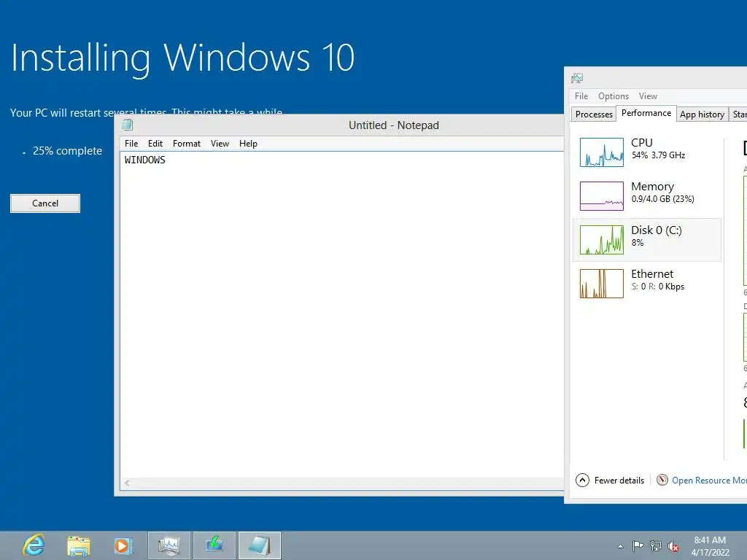Switch to Processes tab in Task Manager
This screenshot has height=560, width=747.
tap(594, 114)
